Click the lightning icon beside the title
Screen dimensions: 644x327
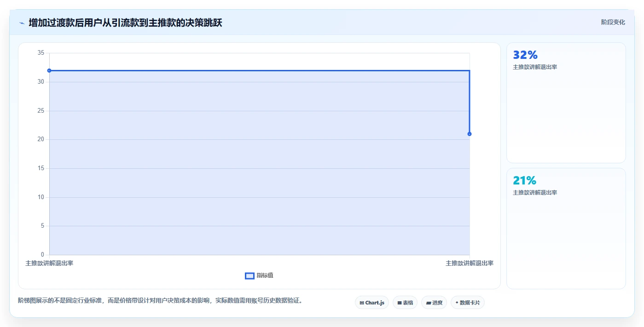[22, 23]
